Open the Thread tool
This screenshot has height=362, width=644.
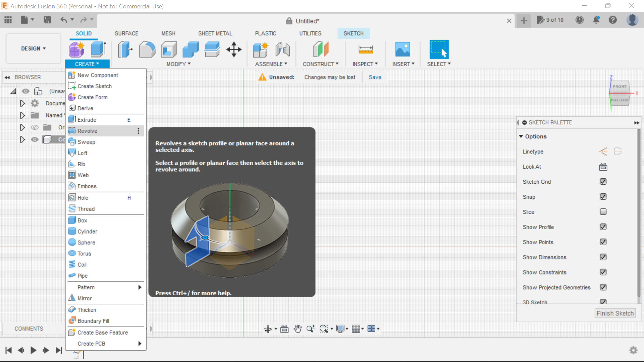85,208
